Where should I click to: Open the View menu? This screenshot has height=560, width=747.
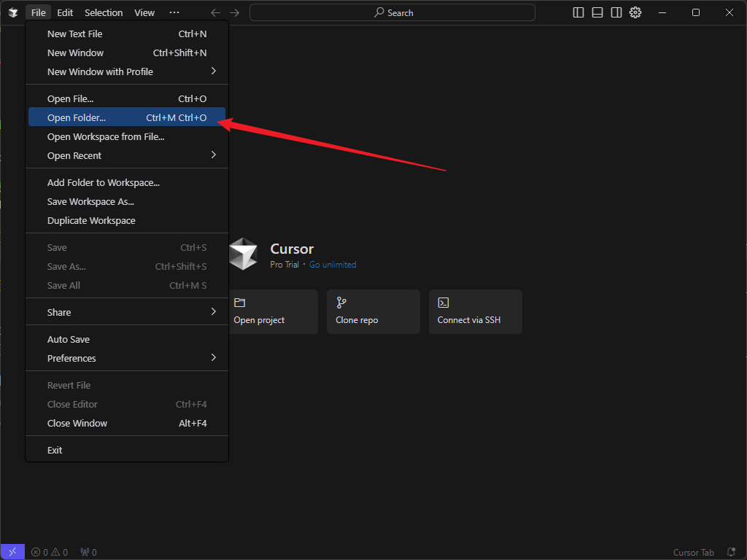[x=144, y=13]
